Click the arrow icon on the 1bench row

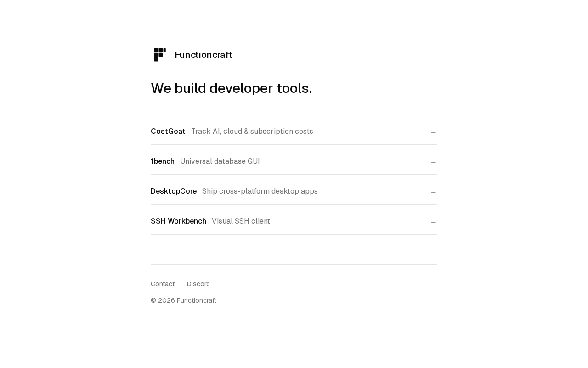click(433, 162)
